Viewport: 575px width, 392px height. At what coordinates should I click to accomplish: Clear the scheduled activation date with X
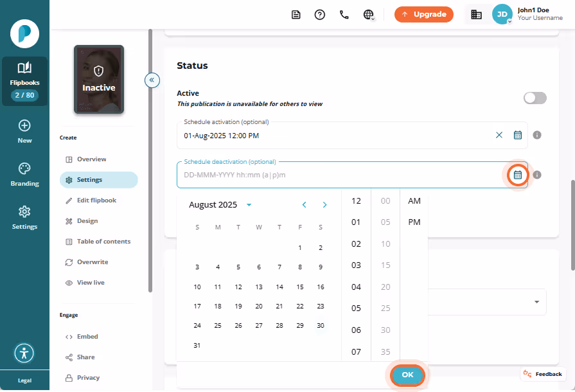(x=499, y=135)
